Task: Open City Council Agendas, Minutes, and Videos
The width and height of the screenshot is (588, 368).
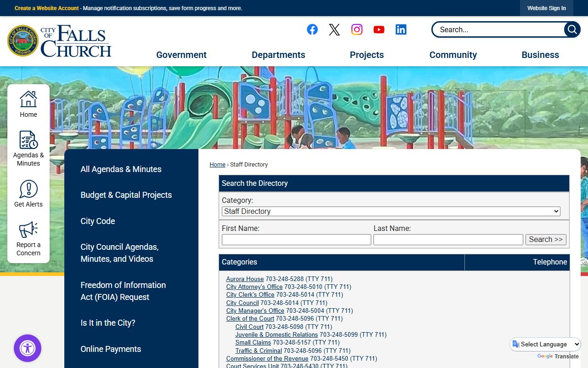Action: [x=119, y=253]
